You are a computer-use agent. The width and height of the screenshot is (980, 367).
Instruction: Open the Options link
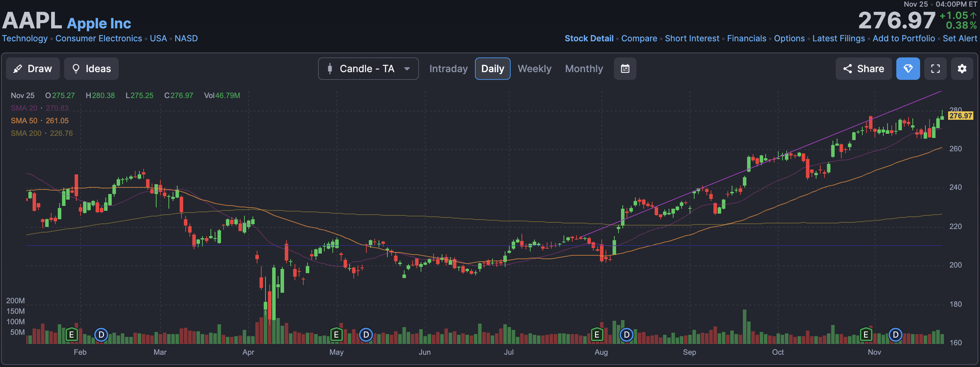789,39
